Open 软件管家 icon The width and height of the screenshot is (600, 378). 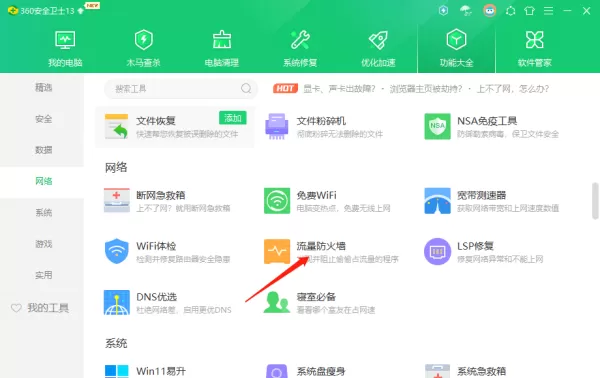pos(535,40)
